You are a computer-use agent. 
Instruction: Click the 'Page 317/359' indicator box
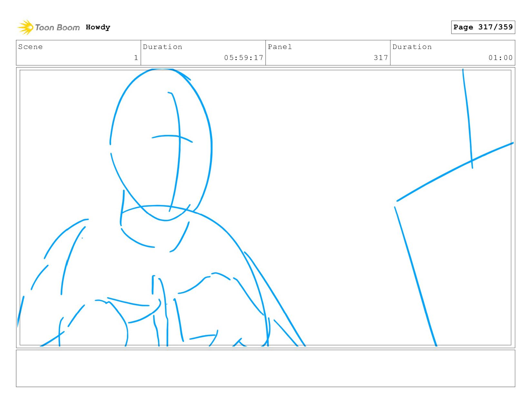[x=483, y=27]
